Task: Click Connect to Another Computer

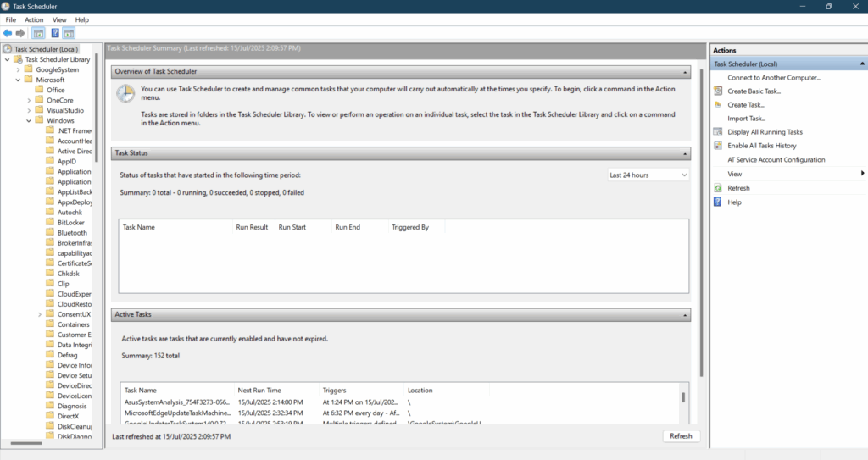Action: coord(773,77)
